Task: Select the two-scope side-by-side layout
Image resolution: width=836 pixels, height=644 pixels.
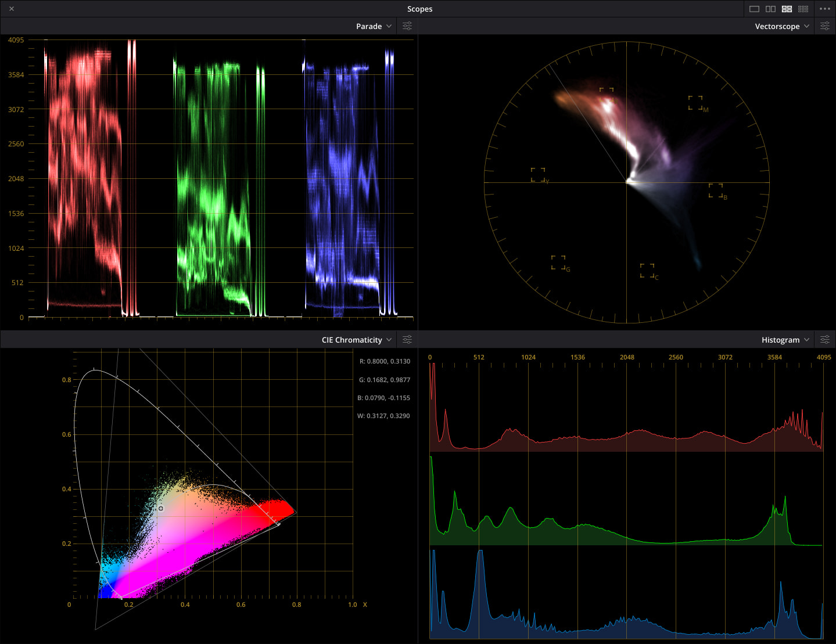Action: tap(770, 9)
